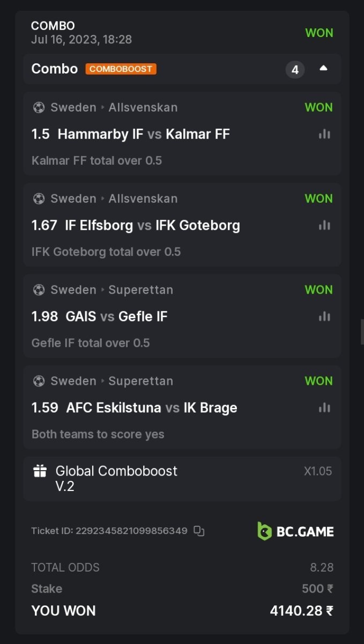Click soccer ball icon beside first Allsvenskan

[x=39, y=107]
